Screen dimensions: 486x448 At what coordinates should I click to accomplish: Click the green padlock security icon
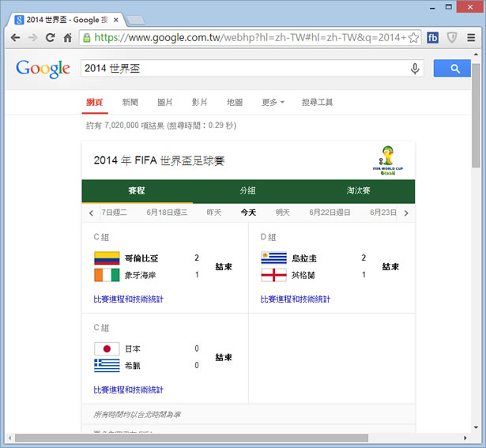[87, 38]
